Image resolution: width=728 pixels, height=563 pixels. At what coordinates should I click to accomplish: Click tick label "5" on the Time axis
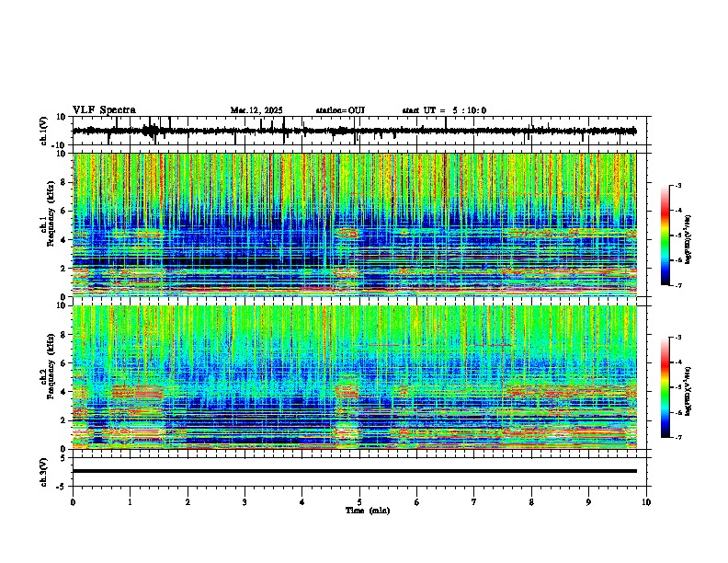point(359,502)
